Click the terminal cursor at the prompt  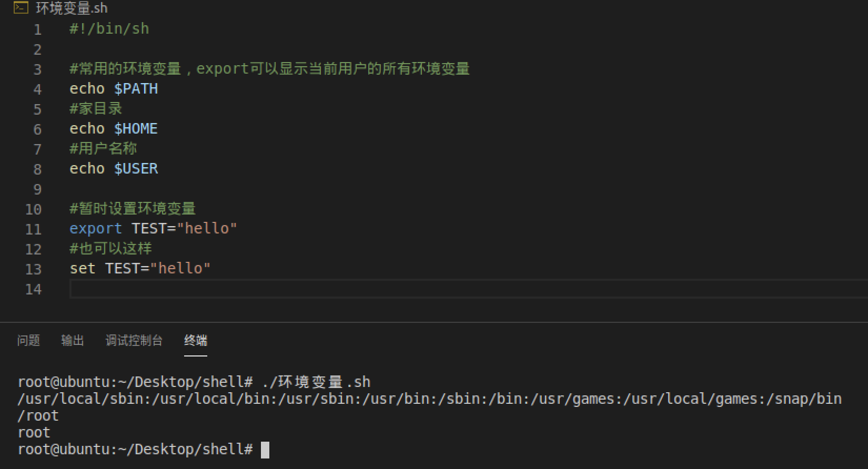265,450
